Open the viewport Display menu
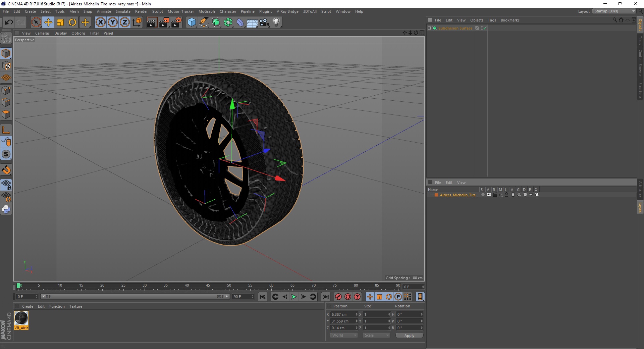Screen dimensions: 644x349 [60, 33]
